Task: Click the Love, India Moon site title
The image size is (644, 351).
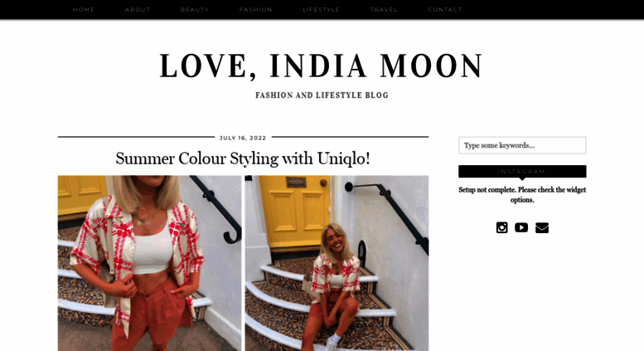Action: pyautogui.click(x=322, y=66)
